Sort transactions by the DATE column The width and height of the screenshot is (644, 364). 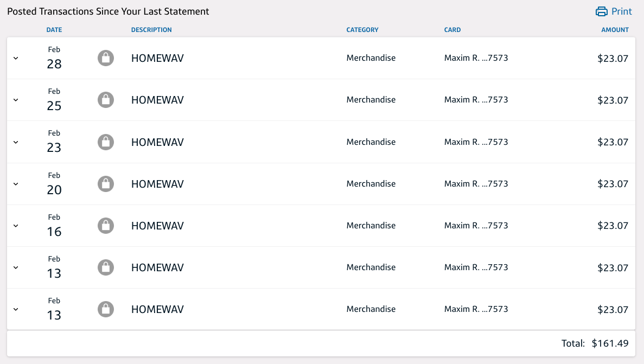point(54,30)
